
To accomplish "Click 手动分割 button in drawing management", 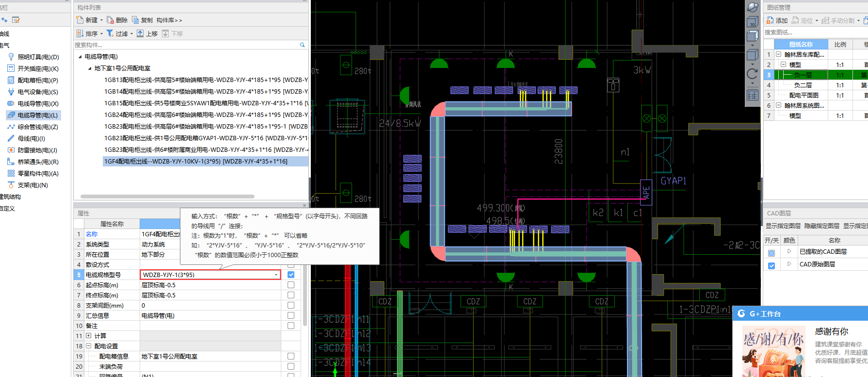I will click(x=838, y=20).
